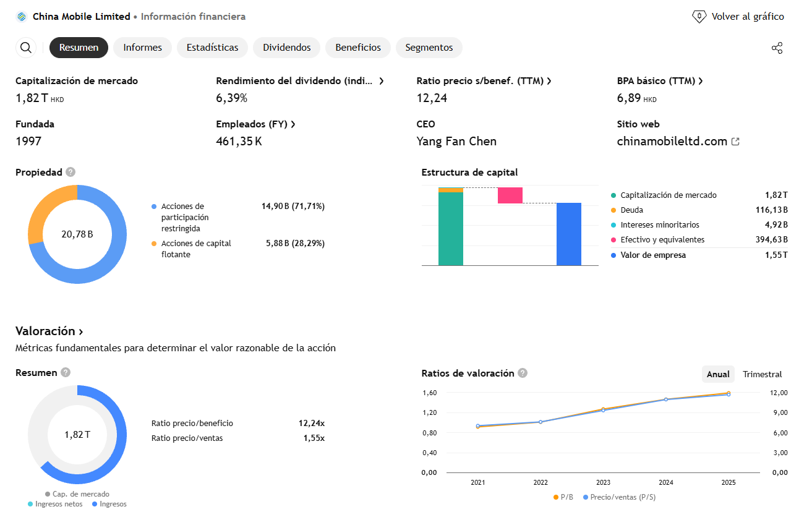Expand the BPA básico (TTM) chevron
This screenshot has height=525, width=812.
701,81
